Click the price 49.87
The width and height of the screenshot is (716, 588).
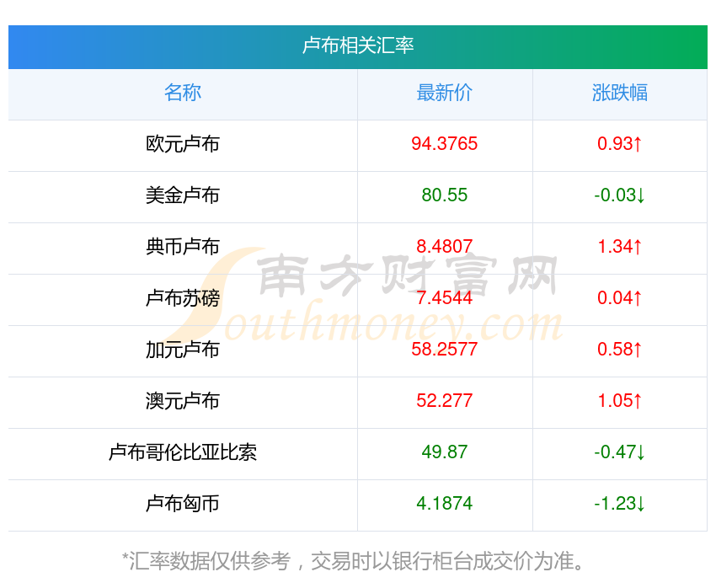(x=444, y=452)
